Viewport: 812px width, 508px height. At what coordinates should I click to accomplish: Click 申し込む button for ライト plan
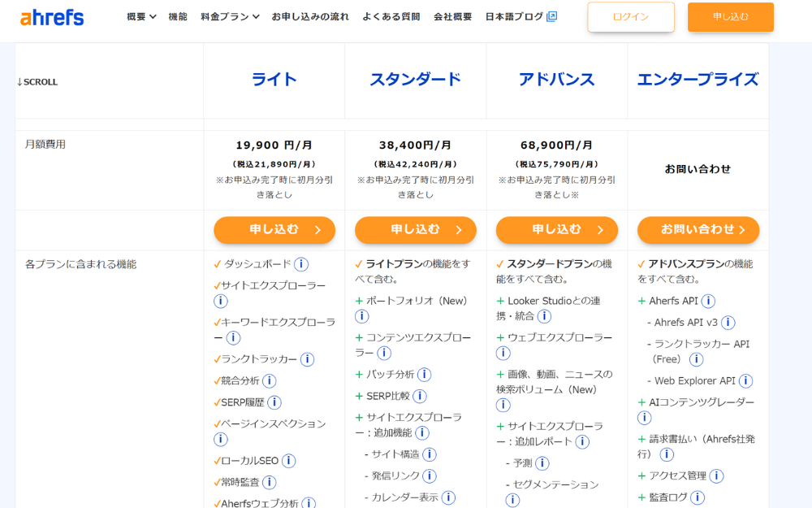coord(274,230)
